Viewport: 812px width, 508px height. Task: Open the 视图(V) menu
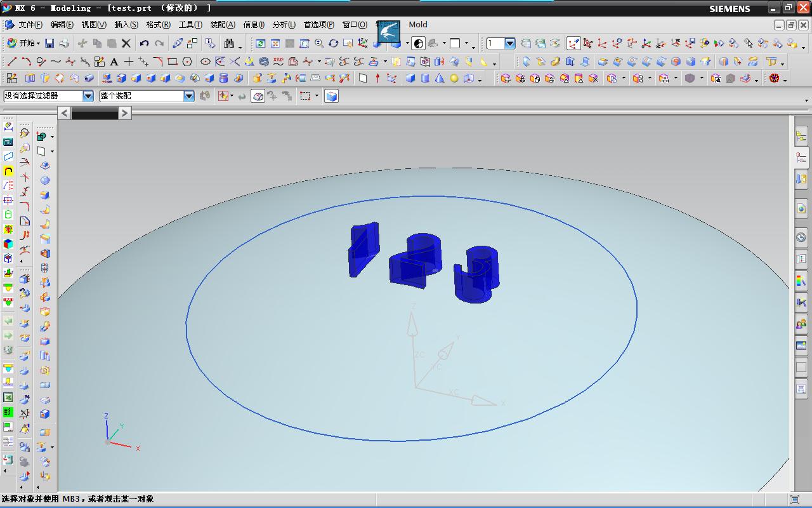point(94,25)
